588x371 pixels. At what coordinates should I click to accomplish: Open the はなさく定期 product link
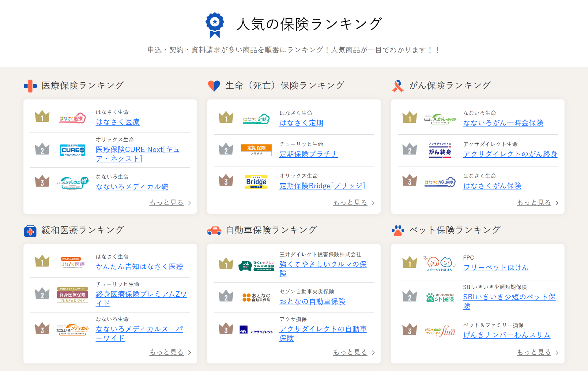pyautogui.click(x=301, y=123)
